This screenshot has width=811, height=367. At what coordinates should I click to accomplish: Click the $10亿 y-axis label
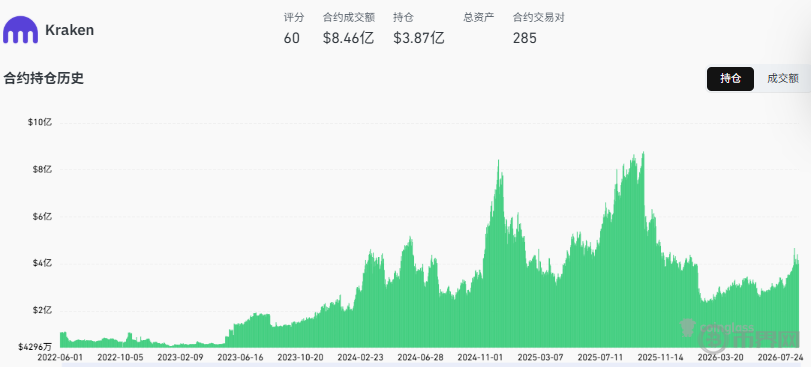(x=40, y=123)
